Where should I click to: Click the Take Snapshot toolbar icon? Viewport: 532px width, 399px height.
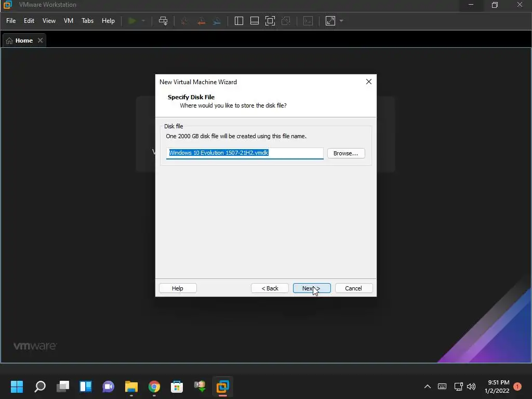click(184, 21)
